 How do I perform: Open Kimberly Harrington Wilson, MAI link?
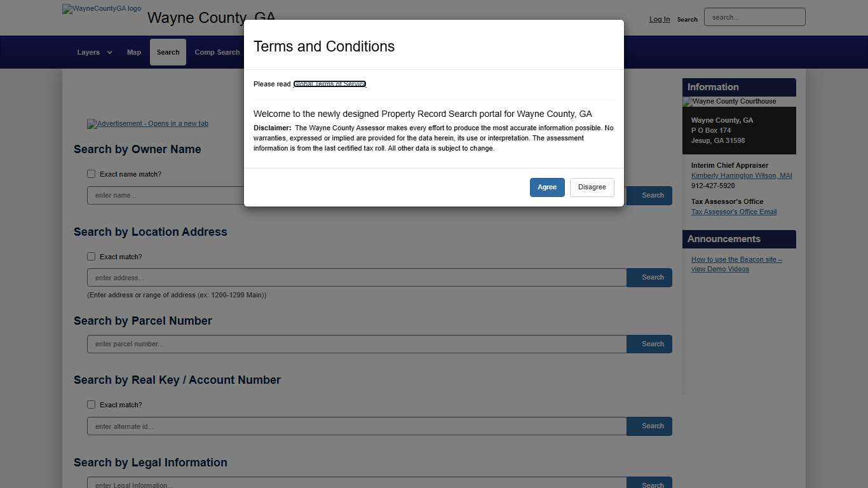tap(742, 175)
